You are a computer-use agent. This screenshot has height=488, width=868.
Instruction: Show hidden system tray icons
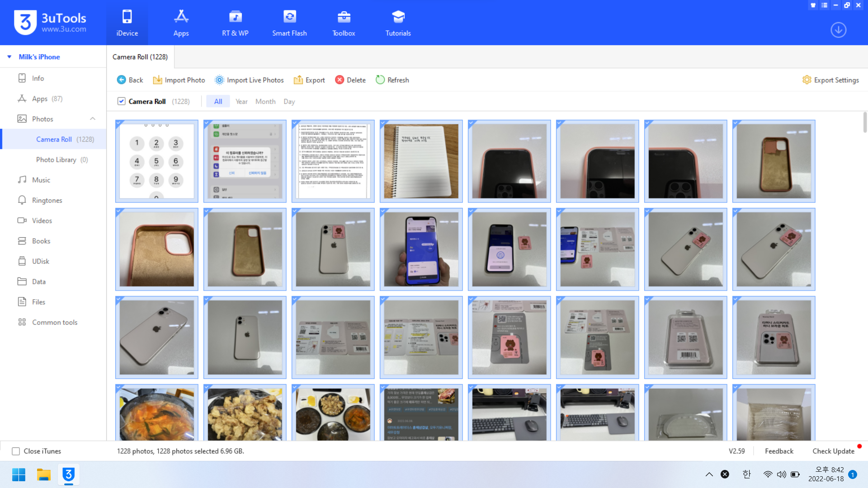(709, 474)
